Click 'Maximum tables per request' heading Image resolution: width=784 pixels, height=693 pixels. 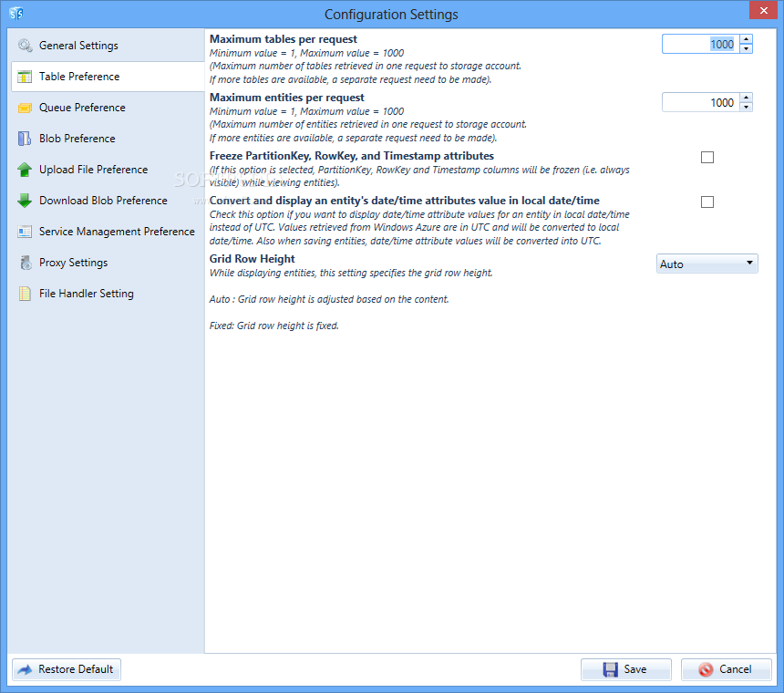[283, 39]
